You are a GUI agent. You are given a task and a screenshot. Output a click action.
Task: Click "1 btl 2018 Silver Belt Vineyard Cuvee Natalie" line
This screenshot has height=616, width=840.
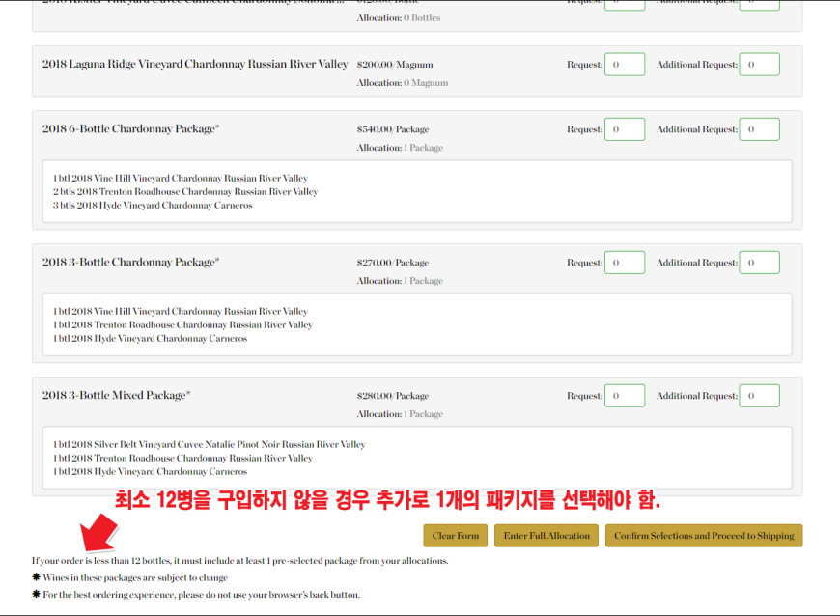[x=209, y=444]
